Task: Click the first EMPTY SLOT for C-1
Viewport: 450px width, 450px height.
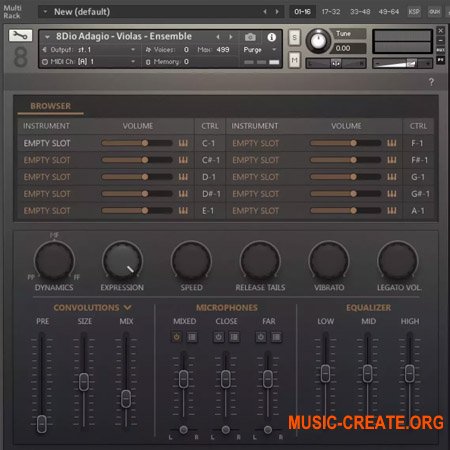Action: (x=47, y=143)
